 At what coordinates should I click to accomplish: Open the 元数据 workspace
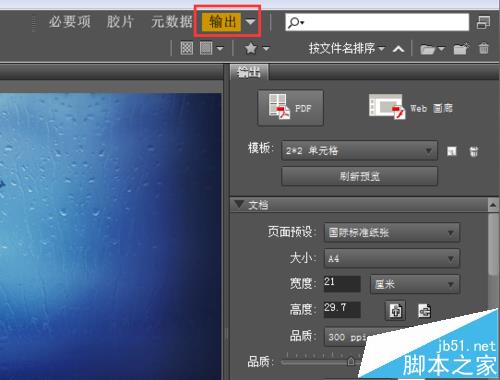172,22
